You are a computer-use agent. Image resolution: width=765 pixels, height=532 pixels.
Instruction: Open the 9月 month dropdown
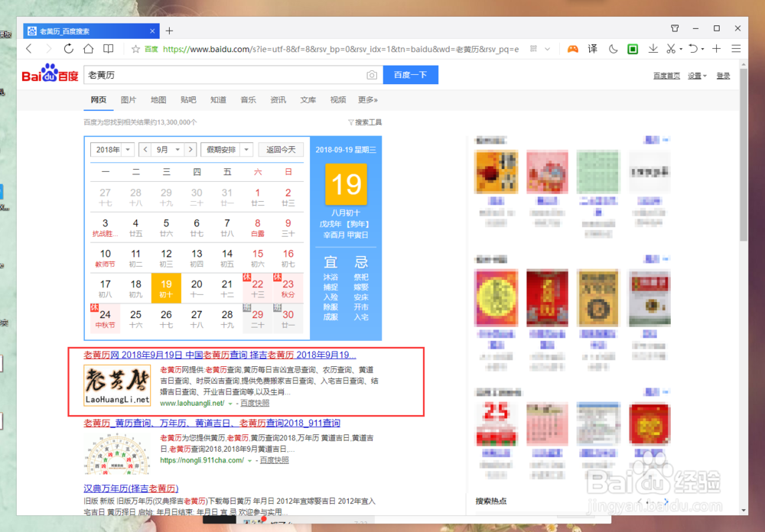pyautogui.click(x=168, y=149)
